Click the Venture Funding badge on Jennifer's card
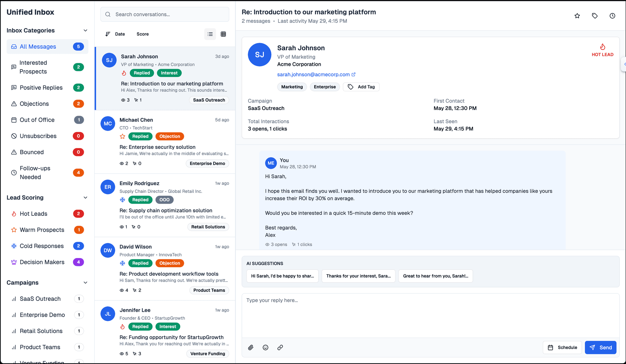 (208, 354)
